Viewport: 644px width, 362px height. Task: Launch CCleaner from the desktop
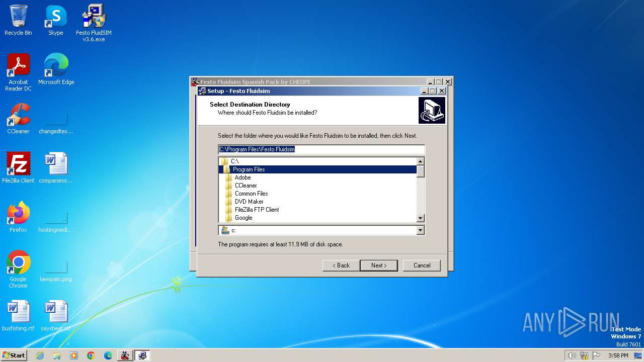point(18,119)
